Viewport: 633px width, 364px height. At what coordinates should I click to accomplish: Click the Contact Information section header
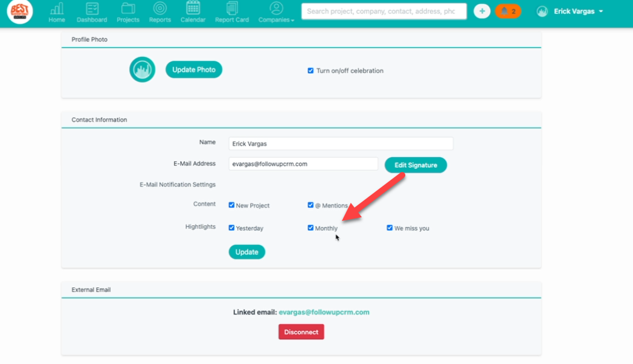click(99, 120)
